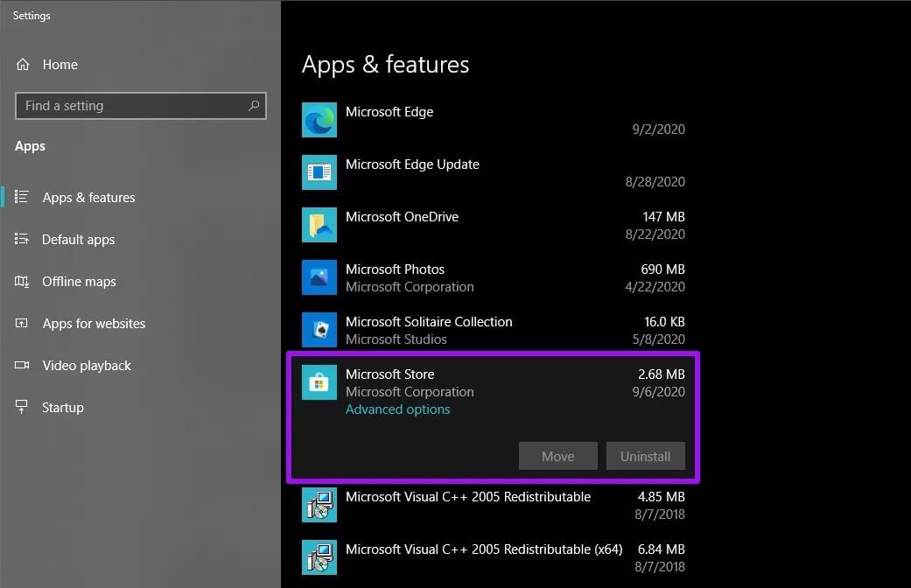Select Microsoft Edge Update entry name
The image size is (911, 588).
pos(412,164)
